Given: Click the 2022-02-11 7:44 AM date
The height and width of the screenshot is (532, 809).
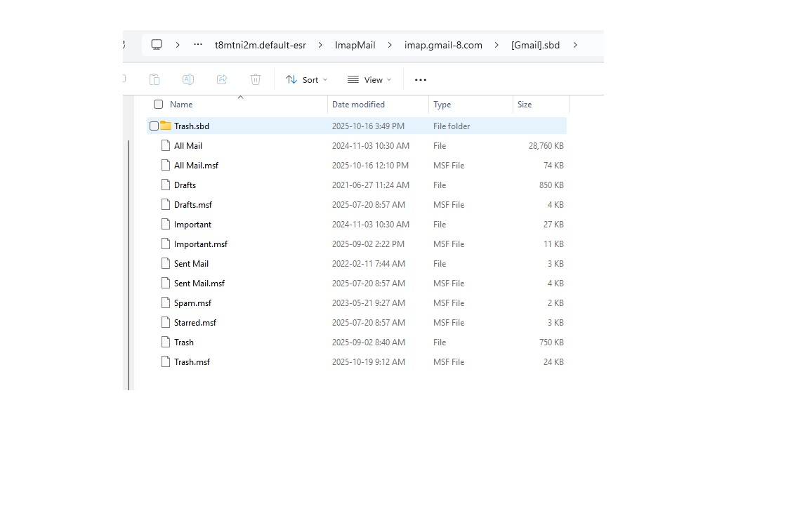Looking at the screenshot, I should (369, 263).
